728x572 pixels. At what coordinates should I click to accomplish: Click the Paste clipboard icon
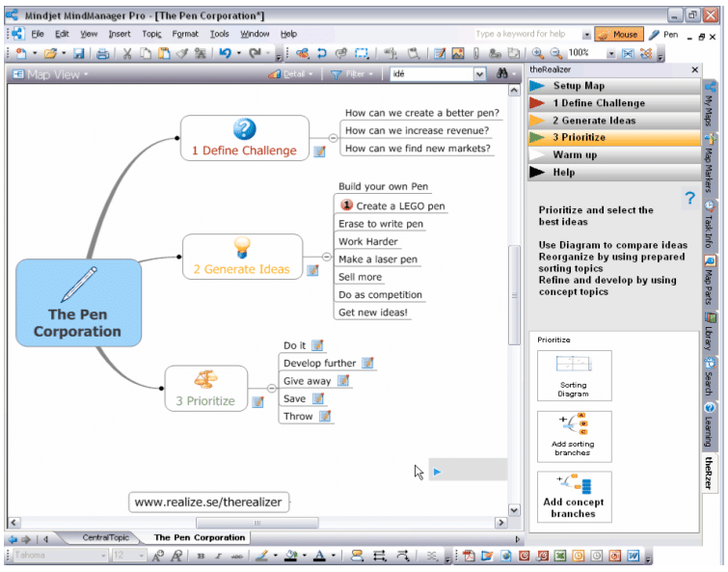pyautogui.click(x=163, y=53)
